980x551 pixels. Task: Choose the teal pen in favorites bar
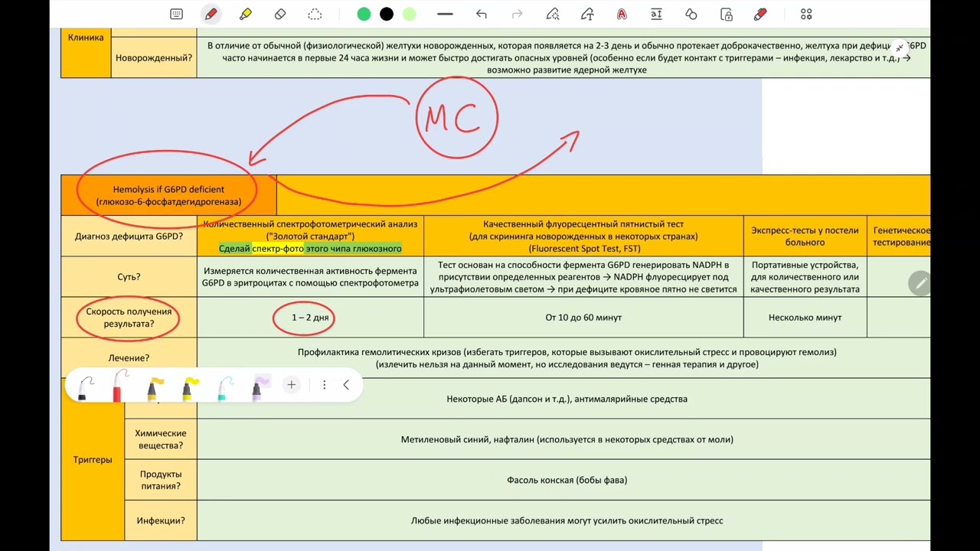click(223, 387)
